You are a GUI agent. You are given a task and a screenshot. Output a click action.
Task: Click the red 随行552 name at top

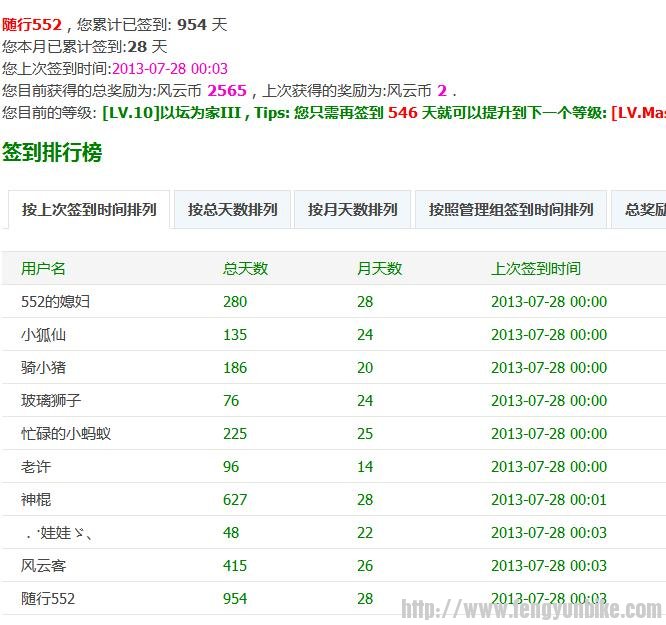point(32,24)
